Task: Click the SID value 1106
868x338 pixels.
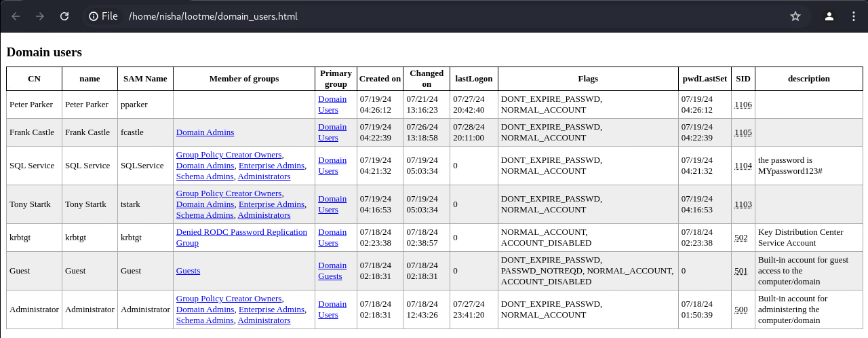Action: (743, 104)
